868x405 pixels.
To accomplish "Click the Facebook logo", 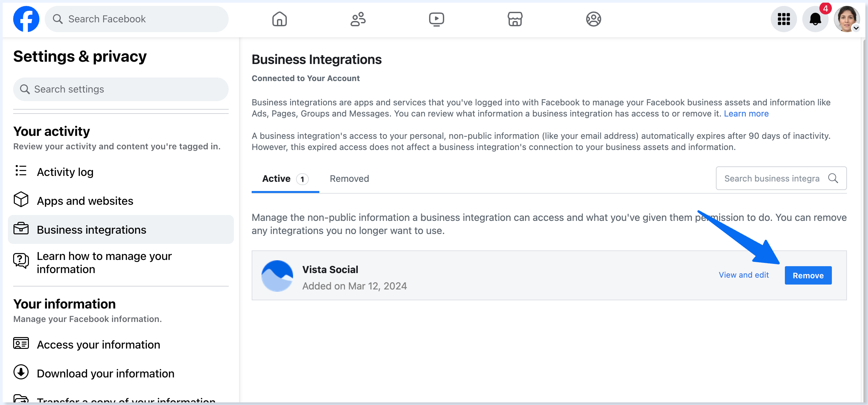I will click(x=26, y=19).
